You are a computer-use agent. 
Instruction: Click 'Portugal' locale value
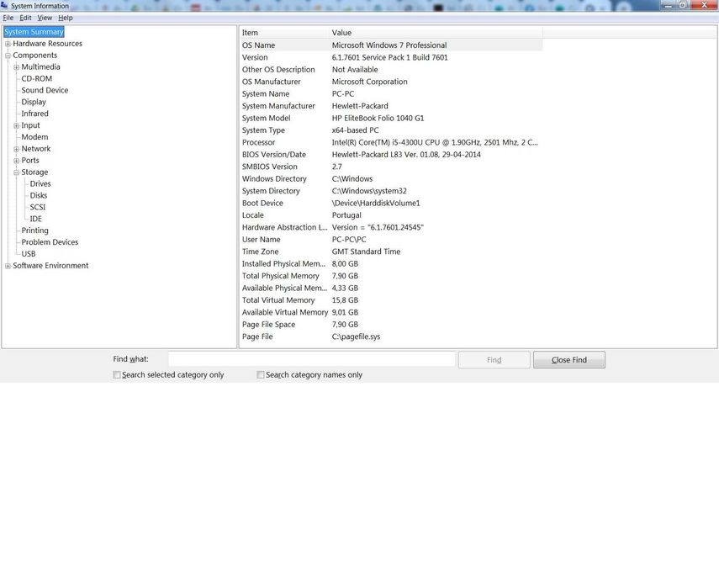(346, 215)
